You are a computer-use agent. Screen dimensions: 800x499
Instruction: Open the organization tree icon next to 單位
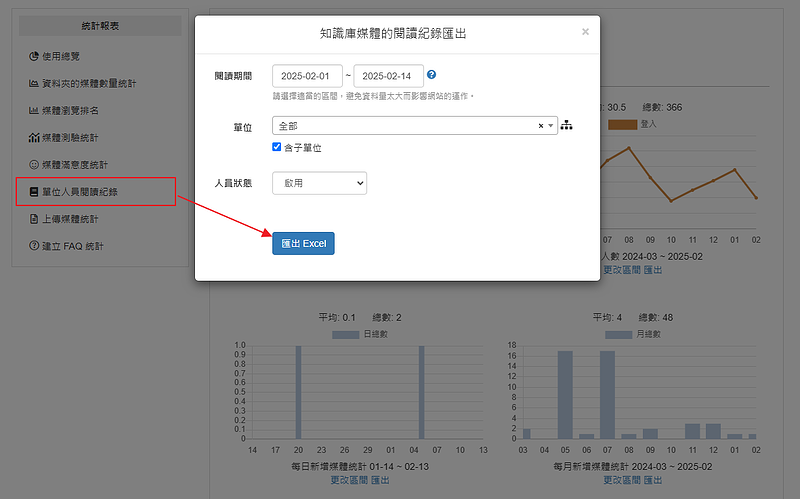point(567,126)
